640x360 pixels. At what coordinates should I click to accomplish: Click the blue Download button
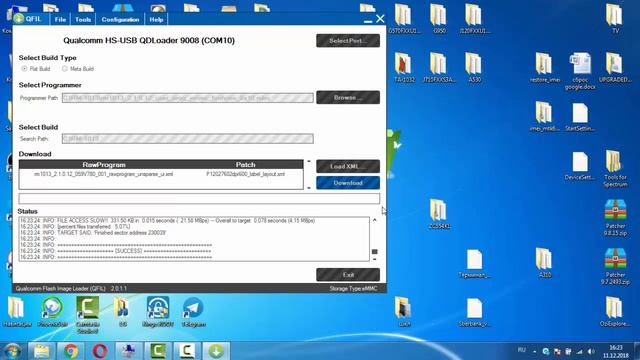348,182
